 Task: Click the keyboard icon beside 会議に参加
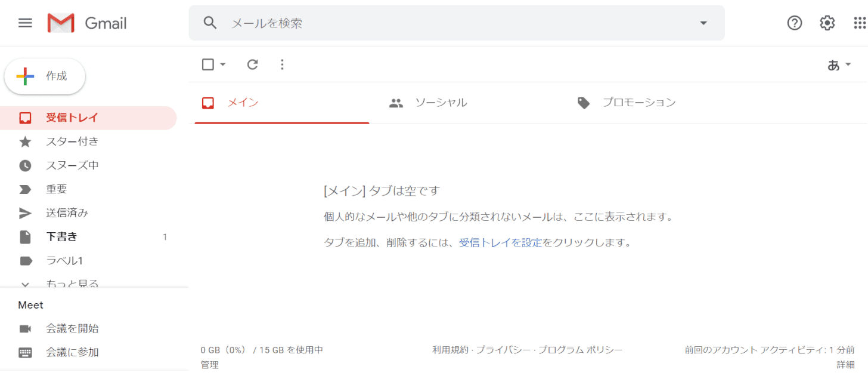pyautogui.click(x=25, y=352)
